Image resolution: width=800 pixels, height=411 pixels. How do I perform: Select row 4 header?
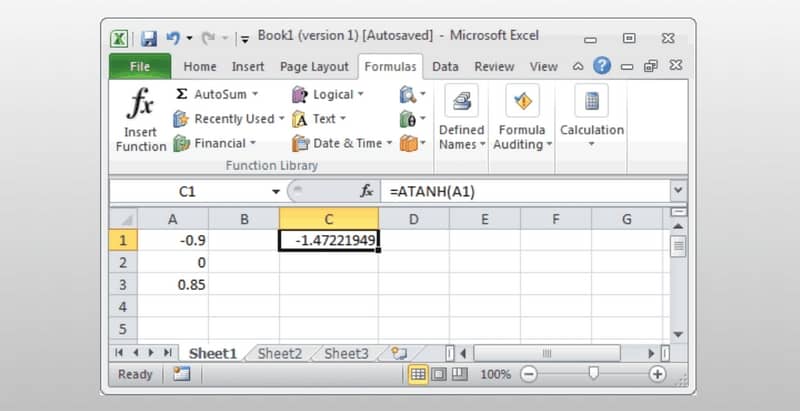(123, 306)
